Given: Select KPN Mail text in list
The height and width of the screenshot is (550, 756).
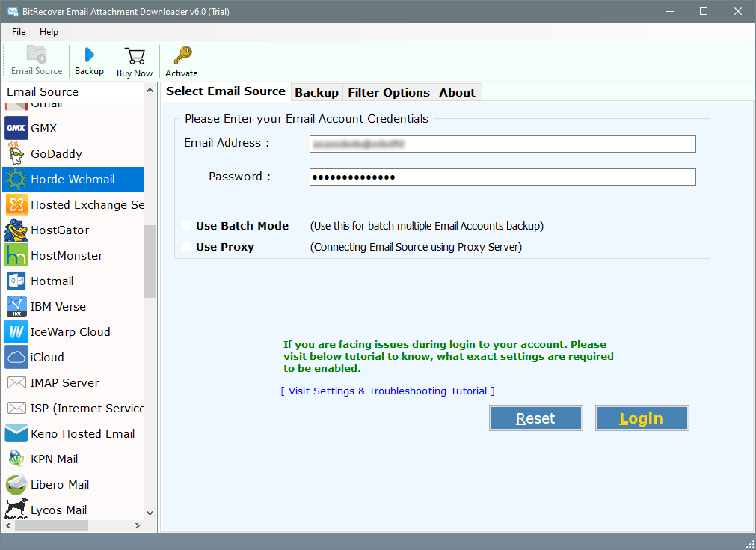Looking at the screenshot, I should [55, 459].
